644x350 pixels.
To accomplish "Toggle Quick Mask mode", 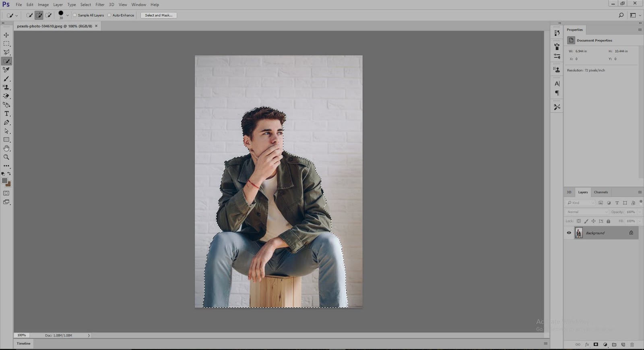I will [x=6, y=193].
